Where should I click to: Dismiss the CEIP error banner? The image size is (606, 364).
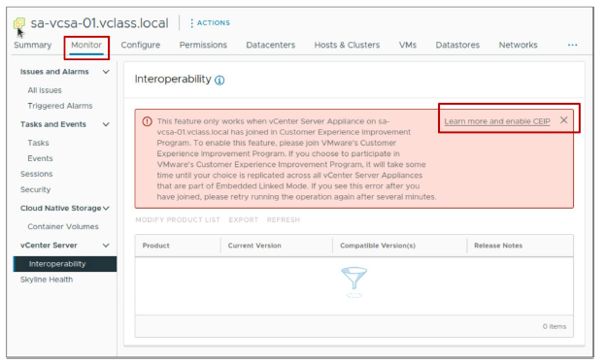point(564,120)
